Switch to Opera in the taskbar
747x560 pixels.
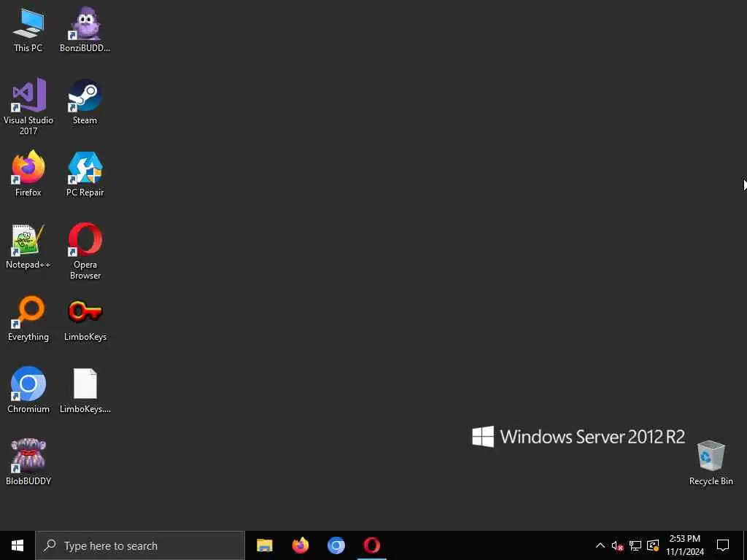[371, 545]
